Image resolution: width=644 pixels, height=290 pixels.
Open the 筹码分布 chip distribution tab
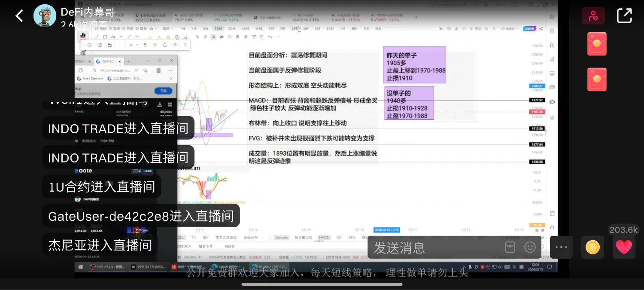[251, 237]
